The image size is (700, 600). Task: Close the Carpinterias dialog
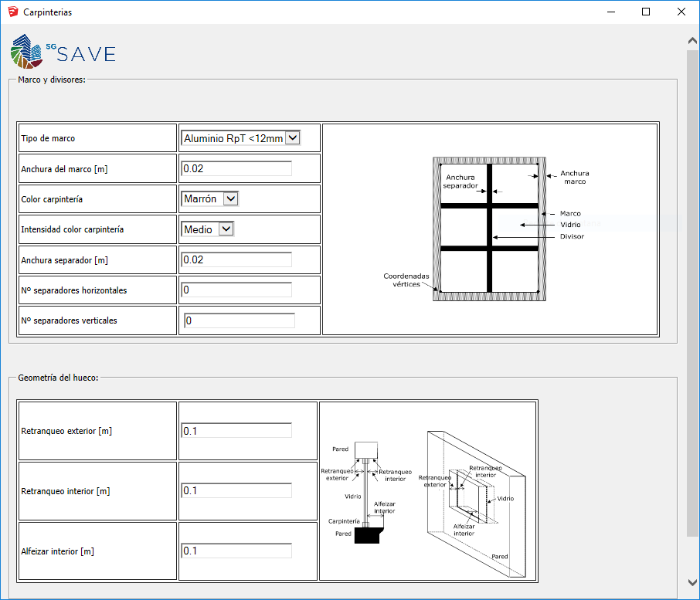point(681,12)
